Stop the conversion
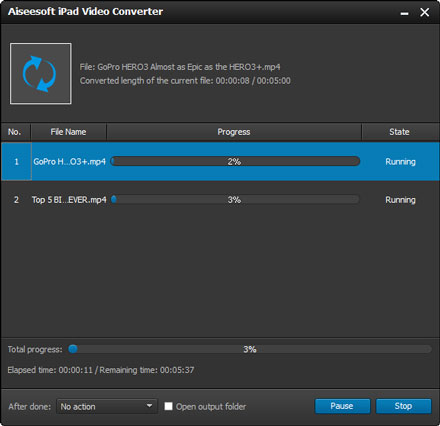This screenshot has width=440, height=426. click(x=403, y=406)
